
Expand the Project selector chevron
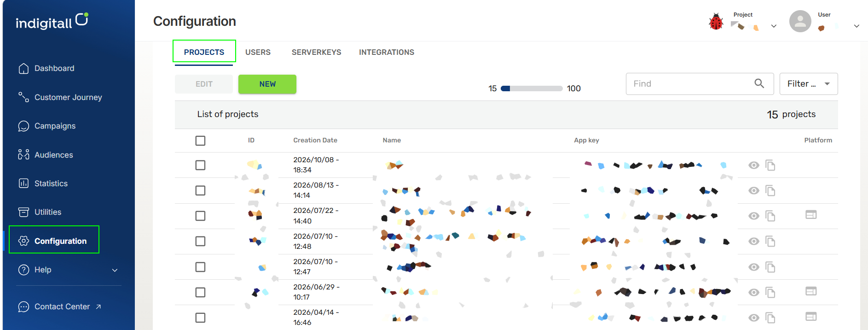[x=774, y=26]
